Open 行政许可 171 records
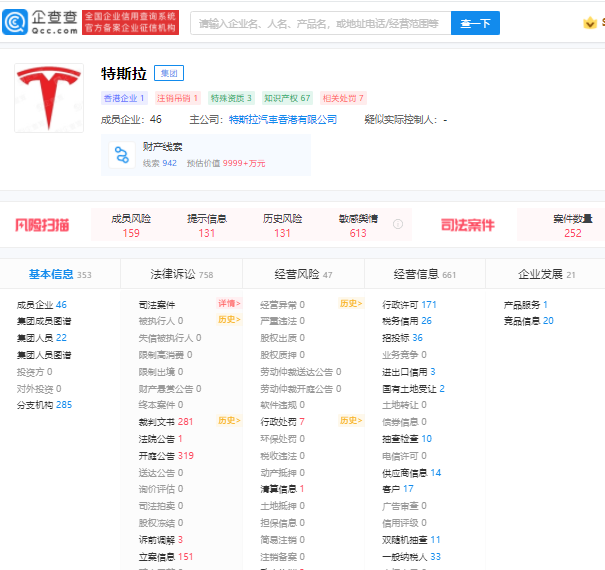605x570 pixels. point(409,305)
